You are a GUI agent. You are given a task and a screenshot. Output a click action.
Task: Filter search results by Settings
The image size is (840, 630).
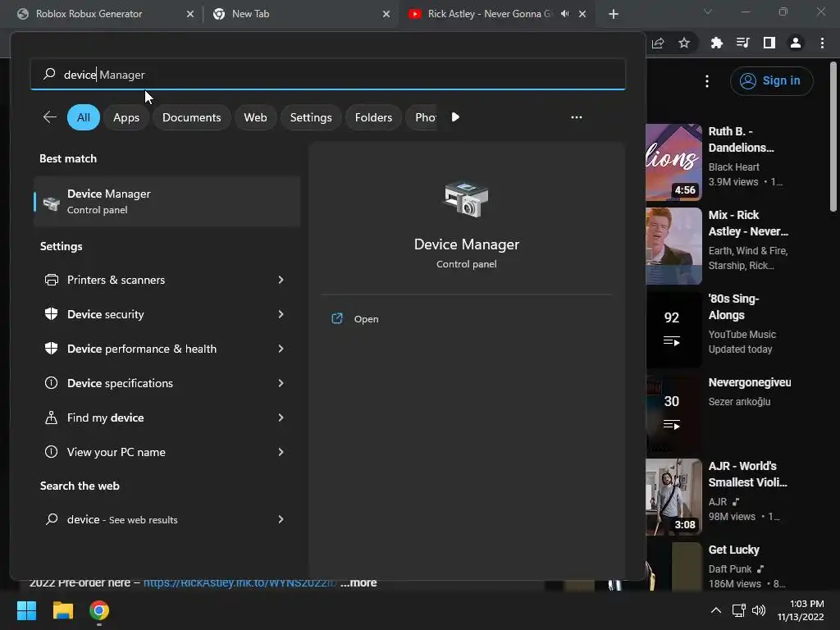coord(311,117)
